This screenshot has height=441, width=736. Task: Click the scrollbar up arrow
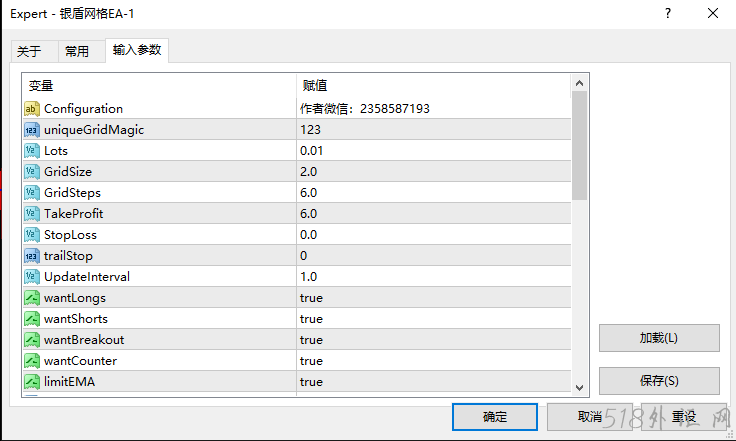click(x=579, y=83)
